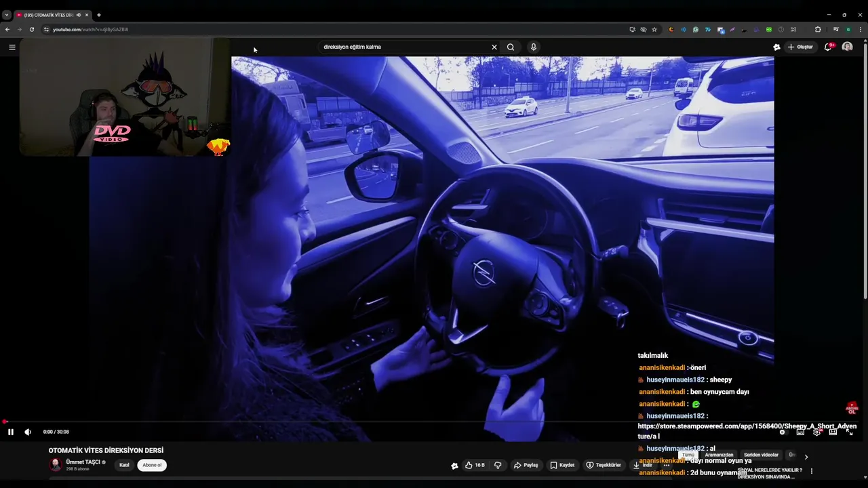
Task: Click the Oluştur create button
Action: [x=800, y=47]
